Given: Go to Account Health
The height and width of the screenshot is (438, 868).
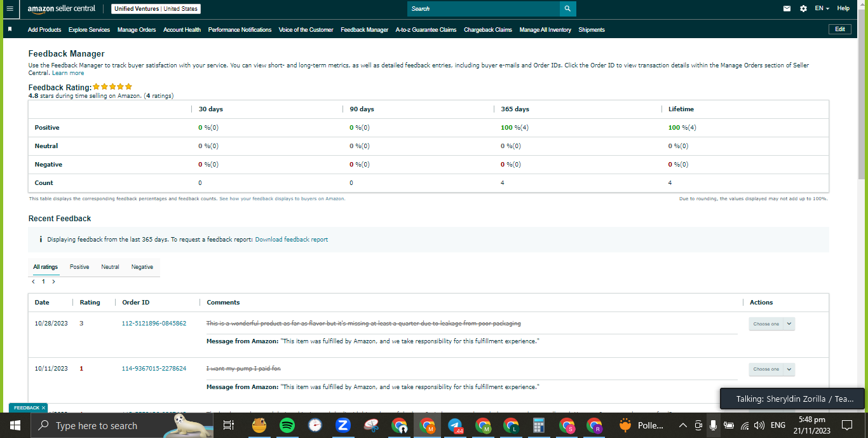Looking at the screenshot, I should (x=182, y=30).
